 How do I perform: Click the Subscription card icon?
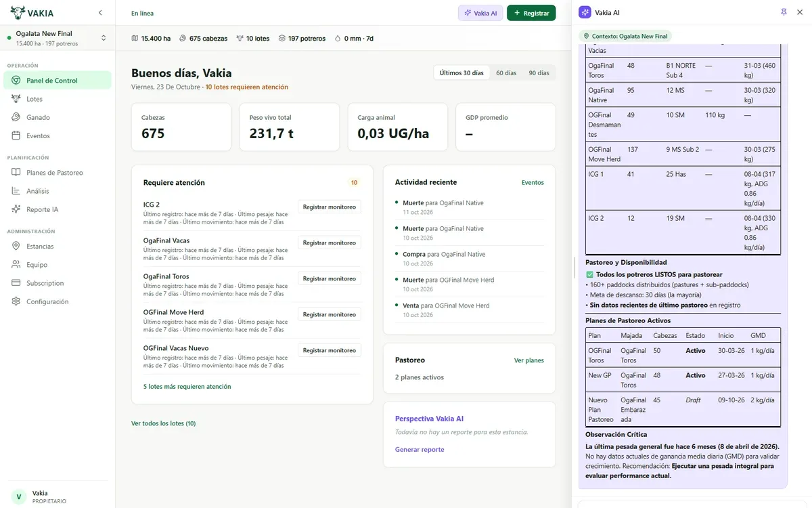coord(16,283)
